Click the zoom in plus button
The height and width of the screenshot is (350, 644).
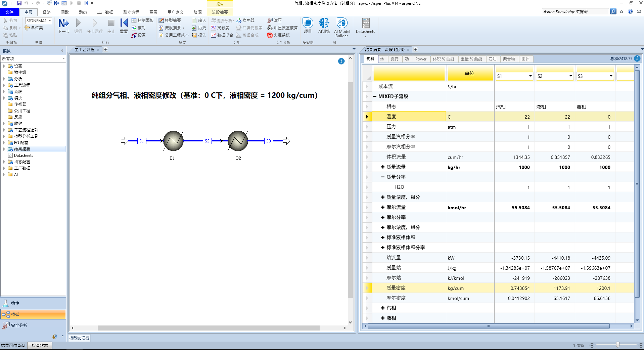point(641,345)
